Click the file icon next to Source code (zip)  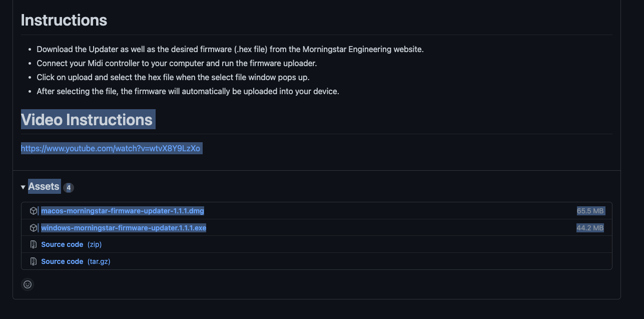click(33, 244)
